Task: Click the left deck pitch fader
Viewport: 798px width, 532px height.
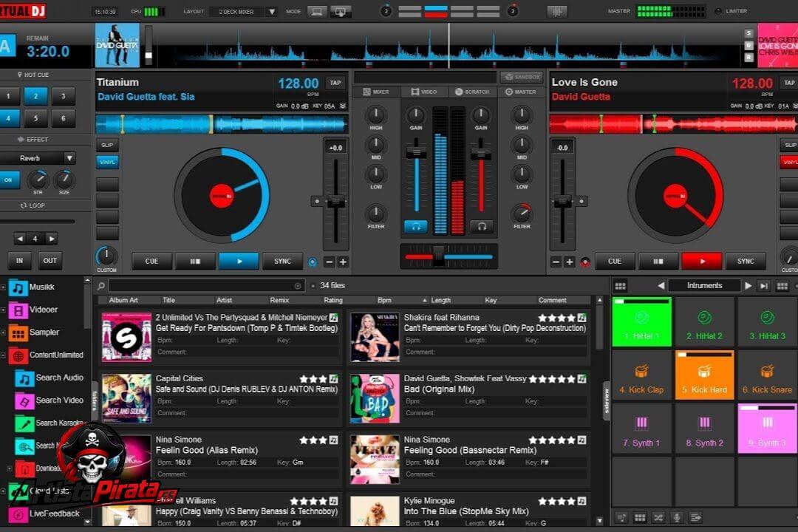Action: click(x=335, y=202)
